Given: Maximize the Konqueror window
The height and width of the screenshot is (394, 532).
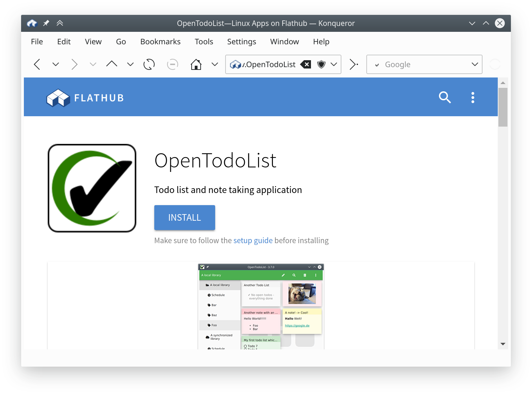Looking at the screenshot, I should tap(486, 23).
